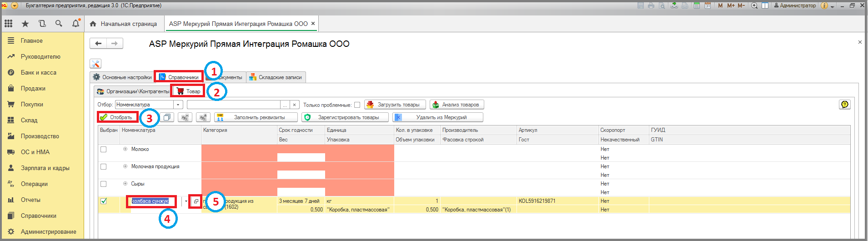Viewport: 868px width, 241px height.
Task: Click the 1C application menu dropdown icon
Action: tap(14, 5)
